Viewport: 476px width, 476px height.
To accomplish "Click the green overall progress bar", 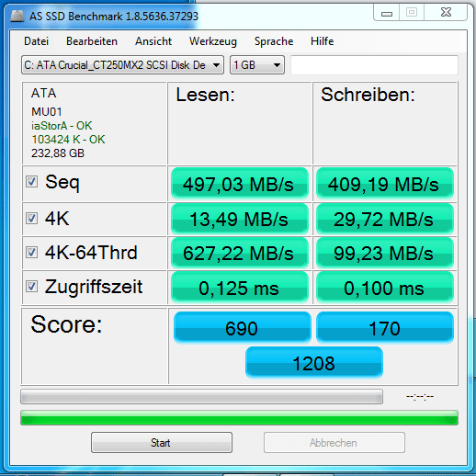I will (239, 418).
